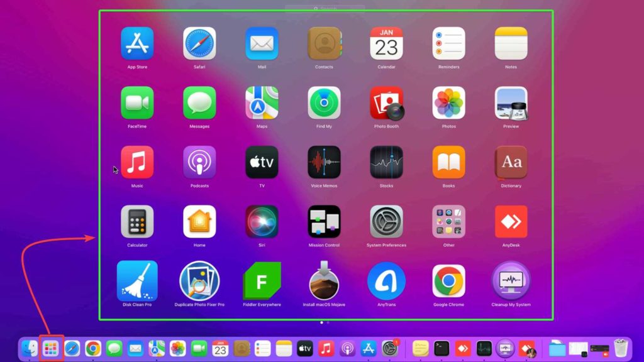This screenshot has height=362, width=644.
Task: Launch AnyDesk from Launchpad grid
Action: pyautogui.click(x=511, y=222)
